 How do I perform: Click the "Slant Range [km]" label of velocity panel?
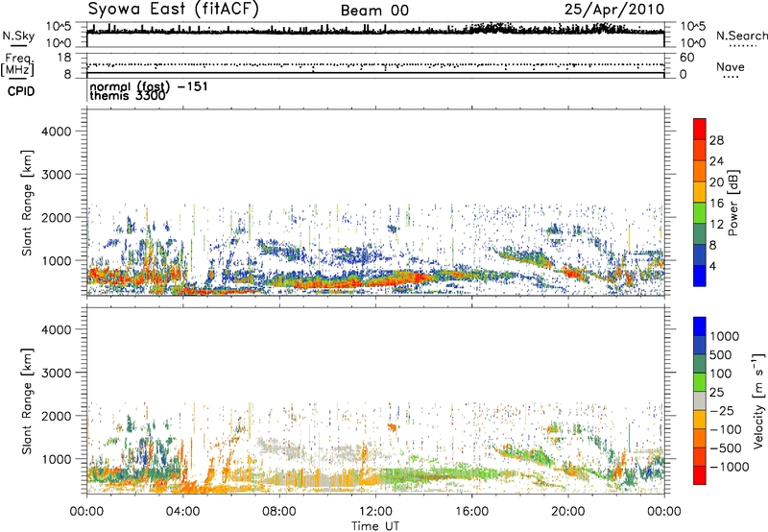click(x=27, y=401)
